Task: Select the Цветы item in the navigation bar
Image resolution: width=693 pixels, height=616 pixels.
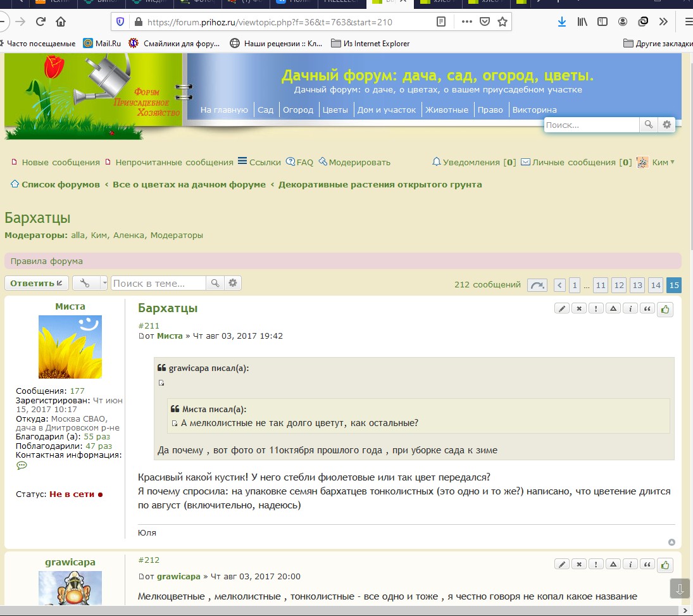Action: pyautogui.click(x=335, y=110)
